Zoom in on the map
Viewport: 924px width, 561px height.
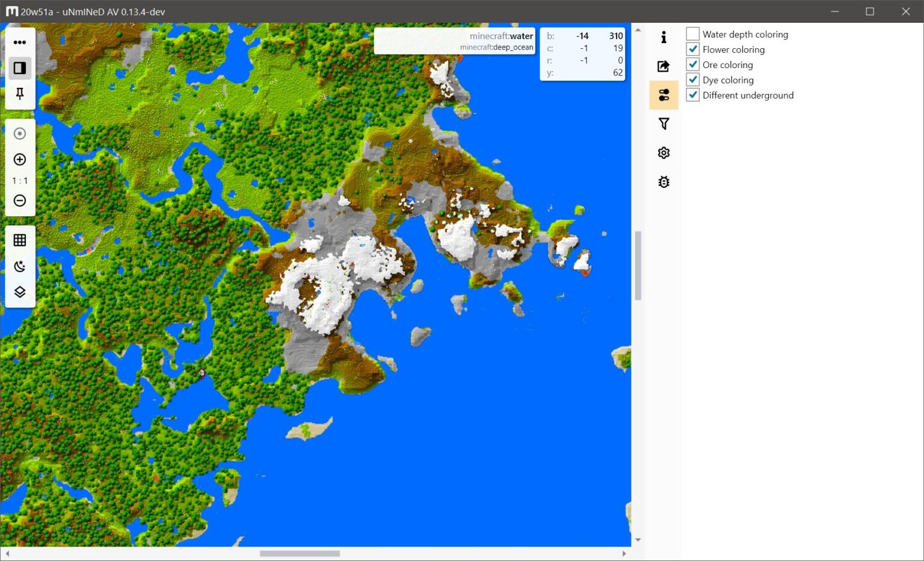coord(20,160)
